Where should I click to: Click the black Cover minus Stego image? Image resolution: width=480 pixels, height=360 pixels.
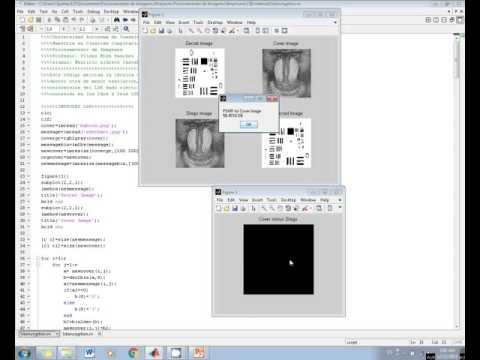278,259
